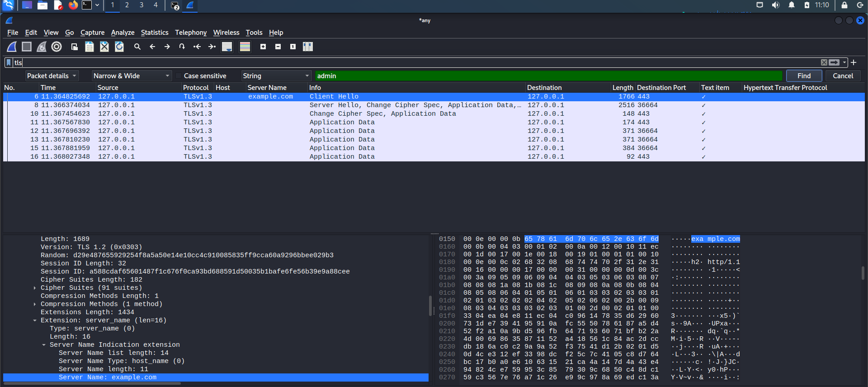Expand Cipher Suites (91 suites)

click(35, 288)
